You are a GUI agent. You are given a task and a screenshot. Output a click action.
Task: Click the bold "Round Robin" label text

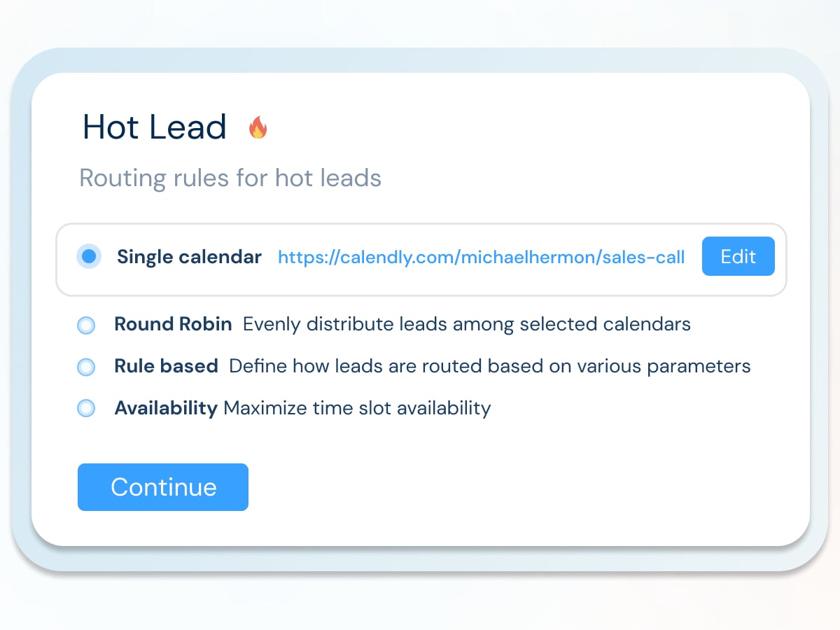173,325
